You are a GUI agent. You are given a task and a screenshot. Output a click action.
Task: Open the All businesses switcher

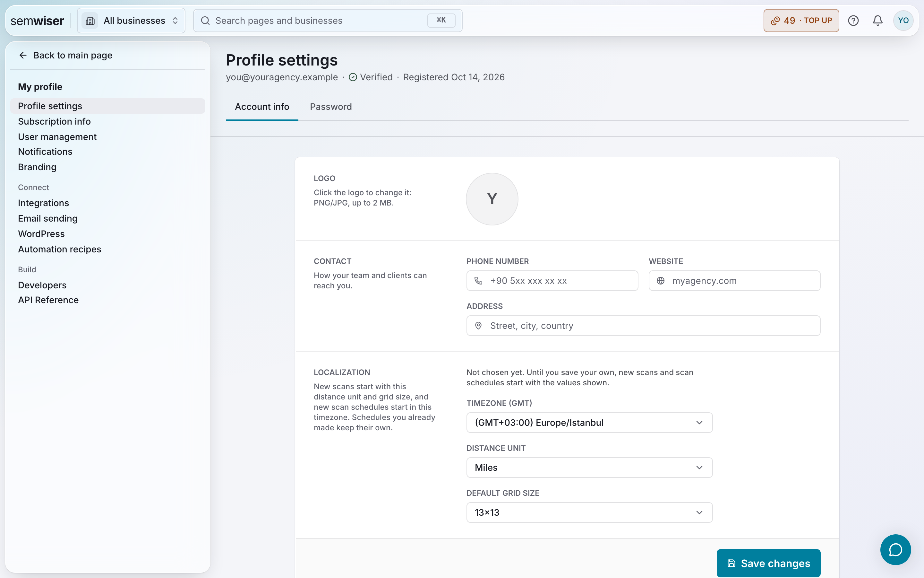[x=131, y=21]
